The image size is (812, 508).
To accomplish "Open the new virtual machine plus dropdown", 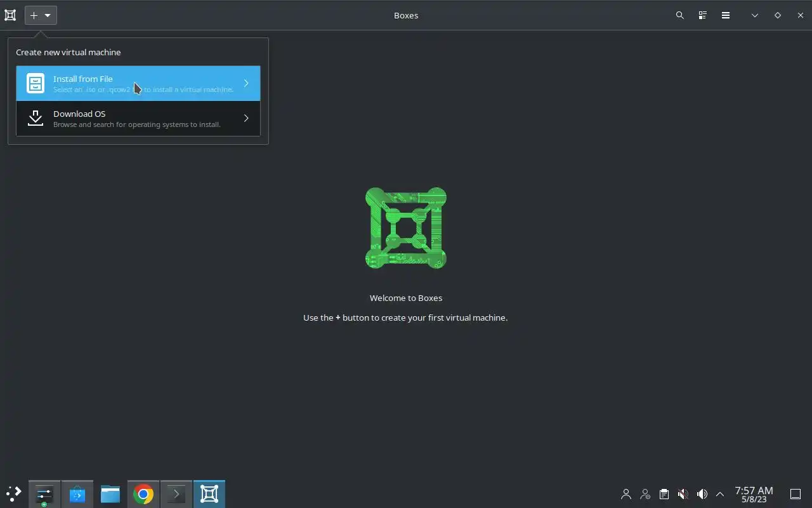I will pos(41,15).
